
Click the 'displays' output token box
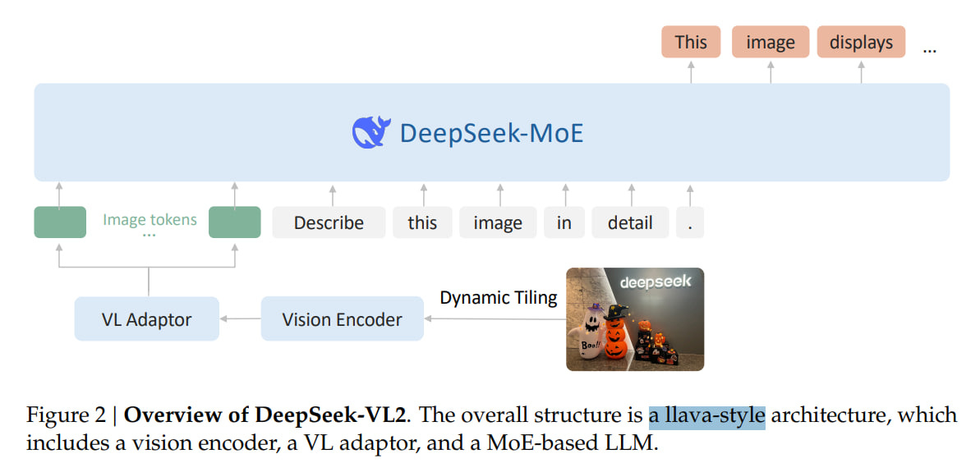(x=861, y=42)
